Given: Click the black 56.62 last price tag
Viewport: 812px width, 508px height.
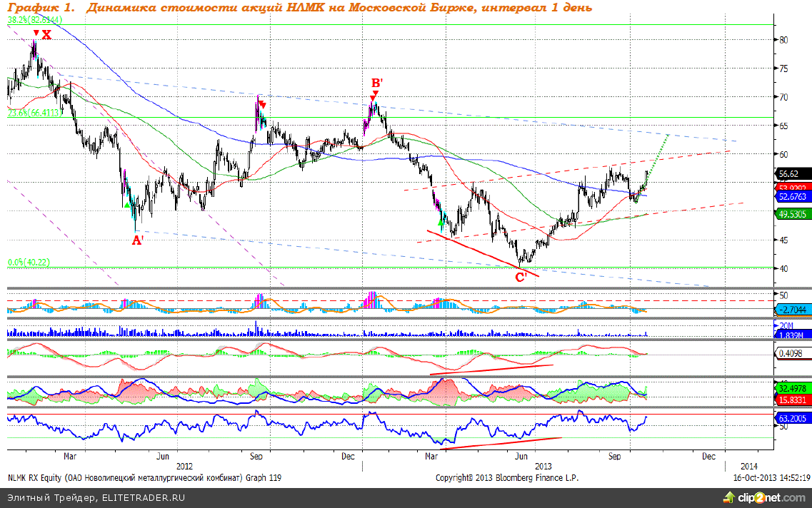Looking at the screenshot, I should 791,173.
